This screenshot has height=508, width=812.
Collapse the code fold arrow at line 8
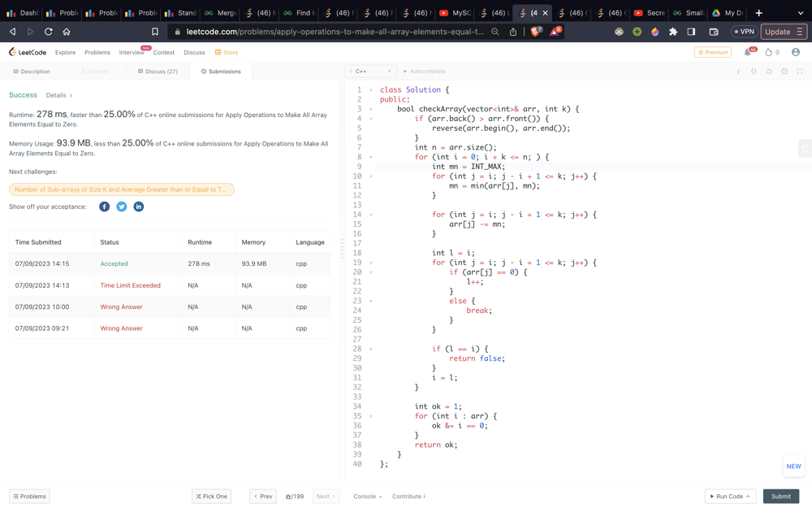[371, 157]
